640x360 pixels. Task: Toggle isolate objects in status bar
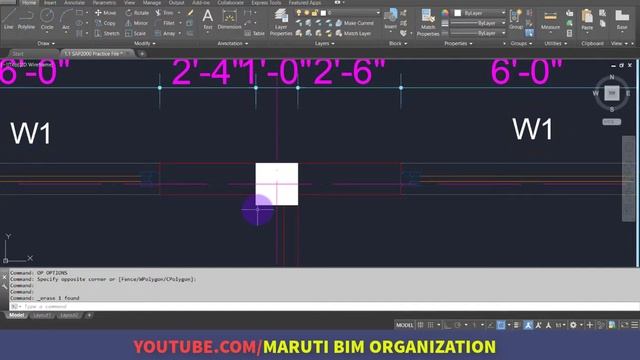[601, 325]
